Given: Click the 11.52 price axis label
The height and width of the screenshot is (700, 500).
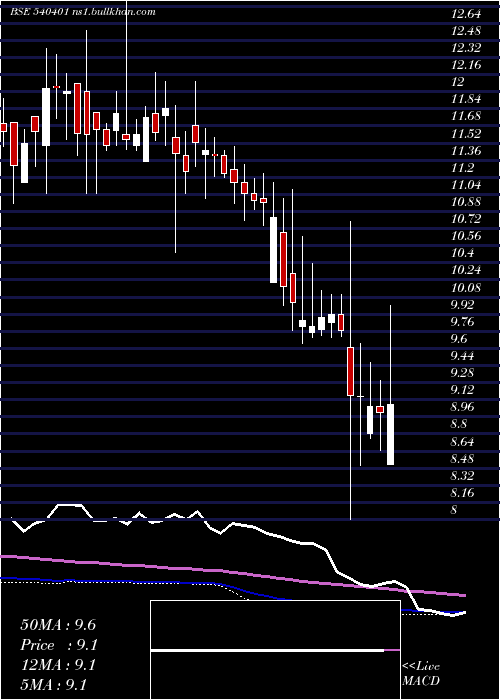Looking at the screenshot, I should click(x=466, y=133).
